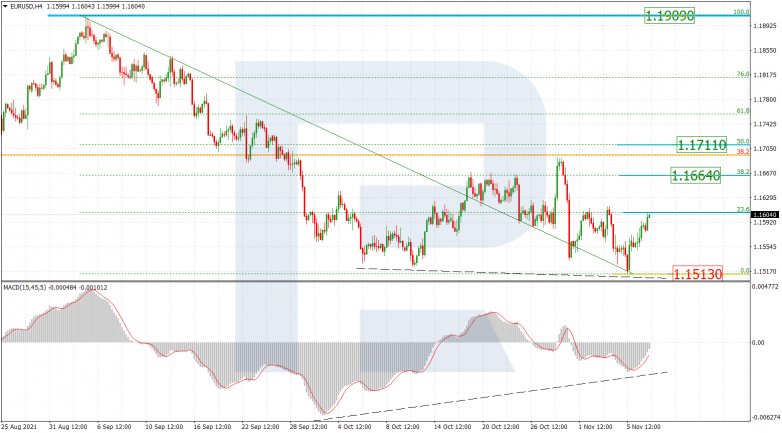Click the green 38.2 Fibonacci label
Viewport: 782px width, 433px height.
[x=743, y=172]
